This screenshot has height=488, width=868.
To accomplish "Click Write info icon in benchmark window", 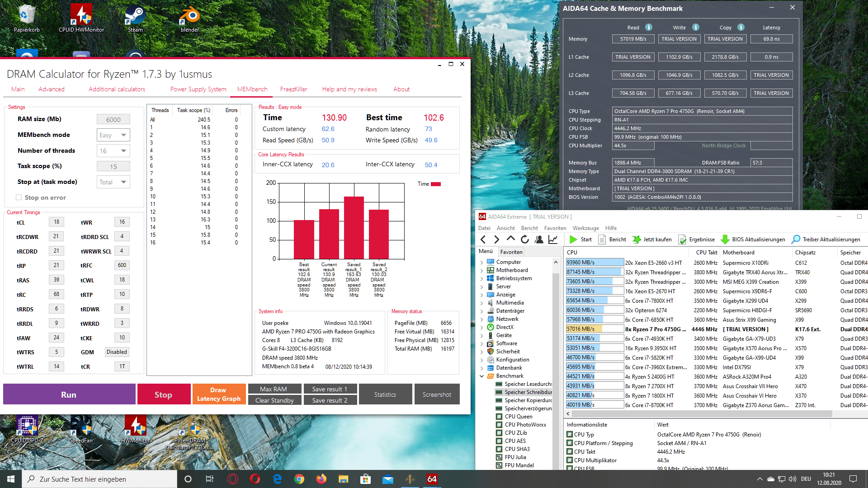I will 695,27.
